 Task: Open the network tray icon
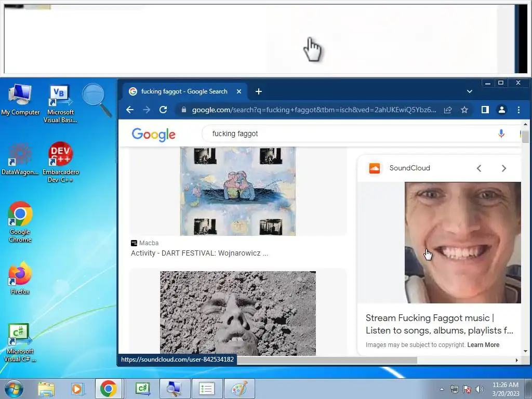point(454,389)
